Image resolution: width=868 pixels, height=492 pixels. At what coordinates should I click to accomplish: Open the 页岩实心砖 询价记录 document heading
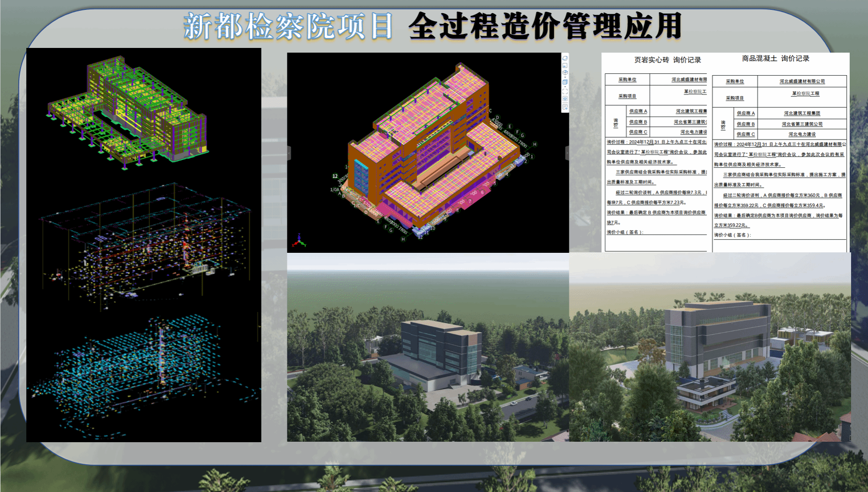(667, 60)
